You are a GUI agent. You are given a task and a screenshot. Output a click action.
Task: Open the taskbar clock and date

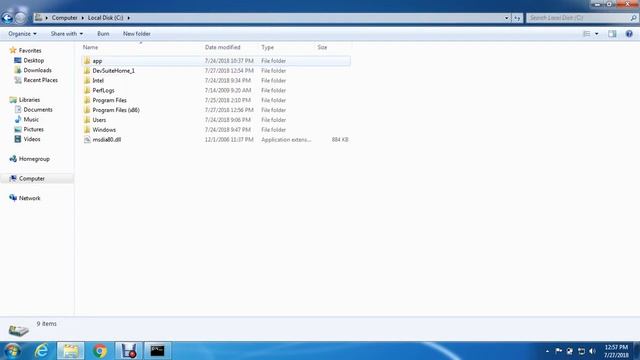click(x=616, y=351)
